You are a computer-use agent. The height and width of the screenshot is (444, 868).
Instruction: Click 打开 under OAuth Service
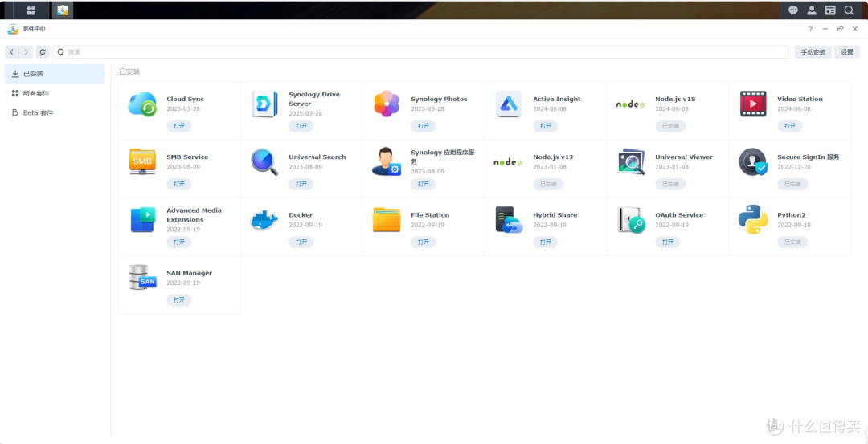click(668, 242)
